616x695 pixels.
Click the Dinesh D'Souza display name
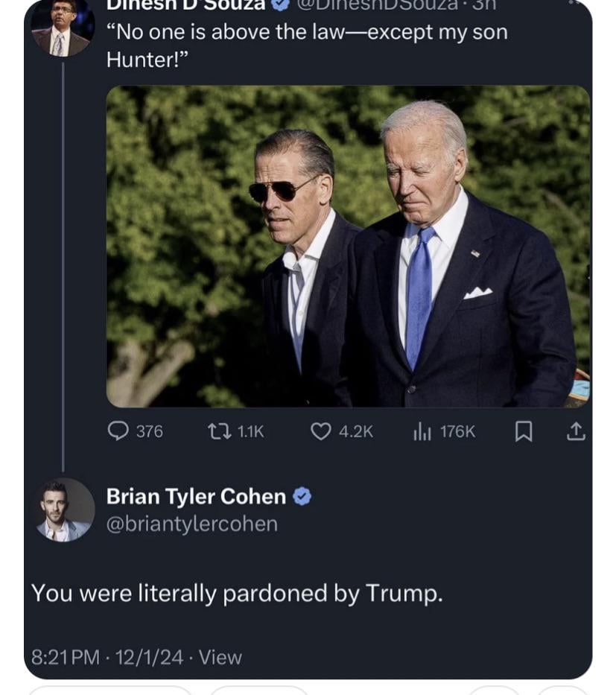[x=186, y=5]
